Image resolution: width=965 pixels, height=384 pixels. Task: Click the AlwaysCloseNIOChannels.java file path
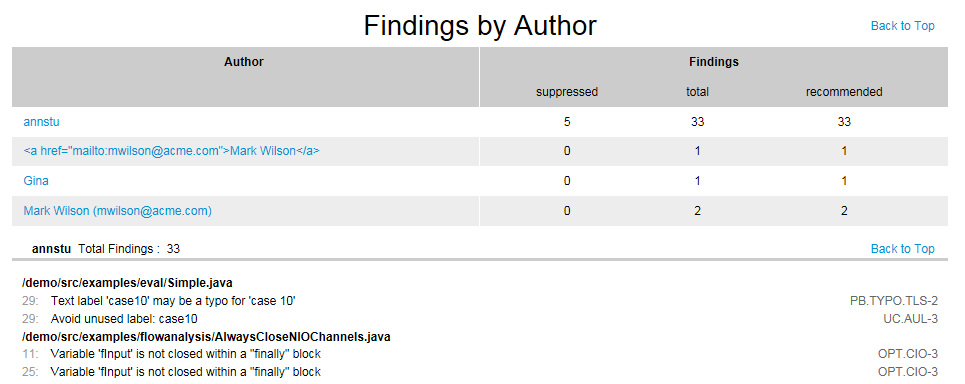click(206, 337)
